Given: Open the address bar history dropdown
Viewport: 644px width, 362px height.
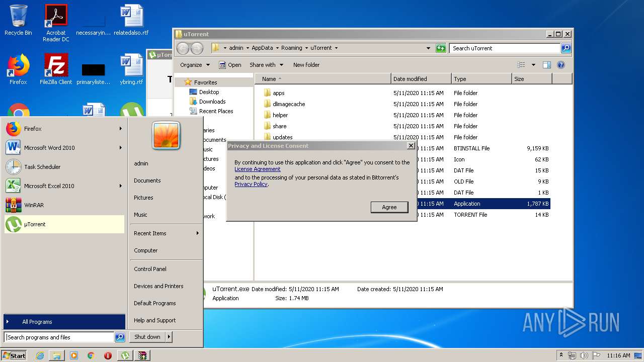Looking at the screenshot, I should tap(428, 48).
